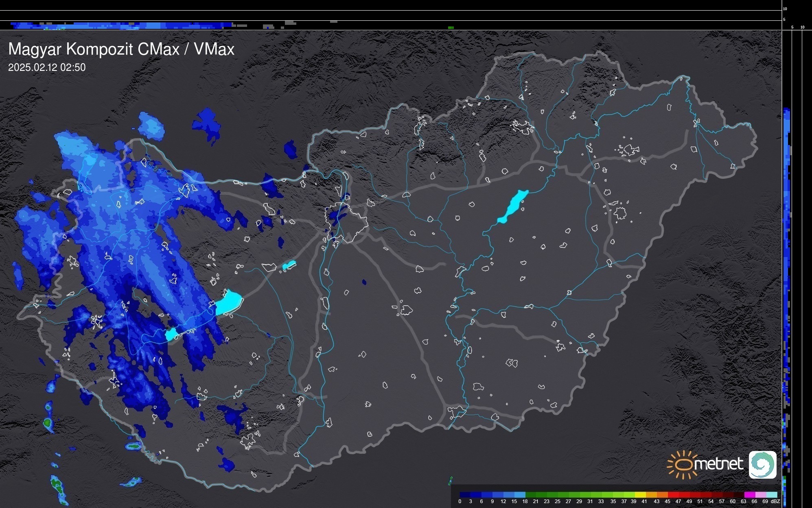
Task: Click cyan Lake Balaton on the map
Action: point(228,302)
